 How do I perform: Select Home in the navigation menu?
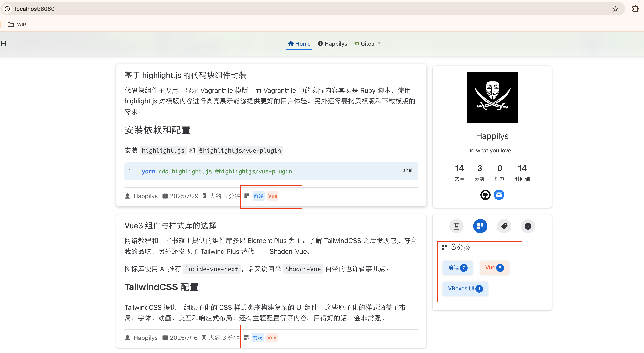tap(299, 43)
